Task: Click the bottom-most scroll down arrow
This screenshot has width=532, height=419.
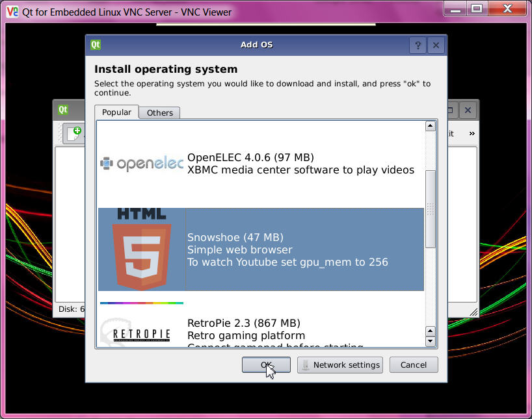Action: (430, 341)
